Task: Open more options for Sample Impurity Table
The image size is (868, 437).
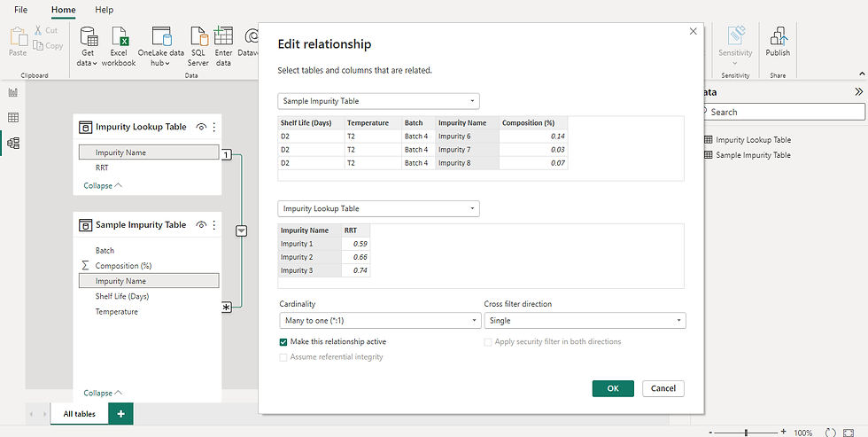Action: click(x=214, y=225)
